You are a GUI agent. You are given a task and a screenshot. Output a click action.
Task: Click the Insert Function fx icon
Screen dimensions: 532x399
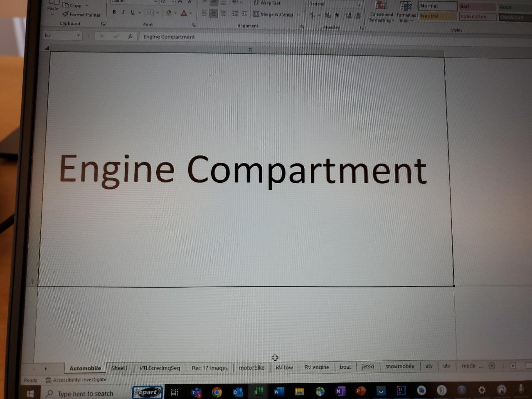[x=130, y=36]
